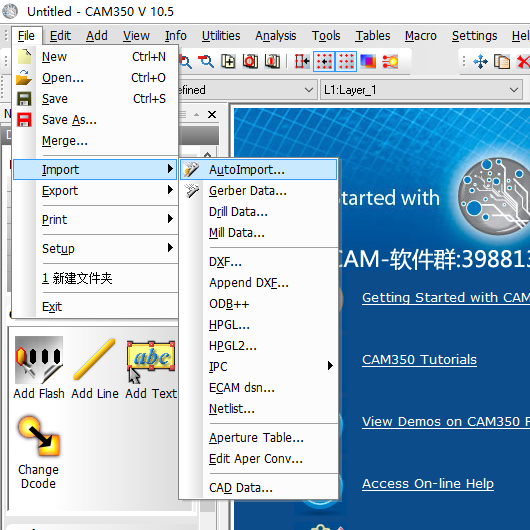Open the L1:Layer_1 layer dropdown
Screen dimensions: 530x530
(x=421, y=90)
